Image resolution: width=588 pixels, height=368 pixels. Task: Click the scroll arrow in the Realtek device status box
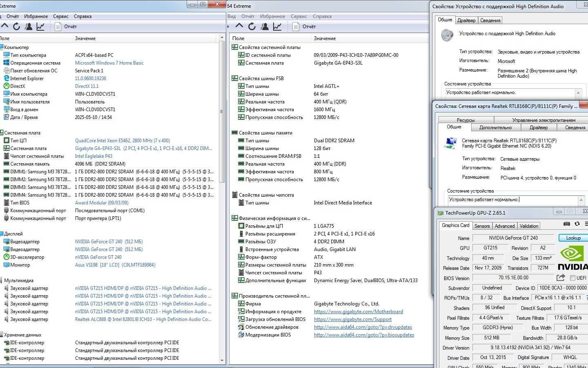click(581, 200)
